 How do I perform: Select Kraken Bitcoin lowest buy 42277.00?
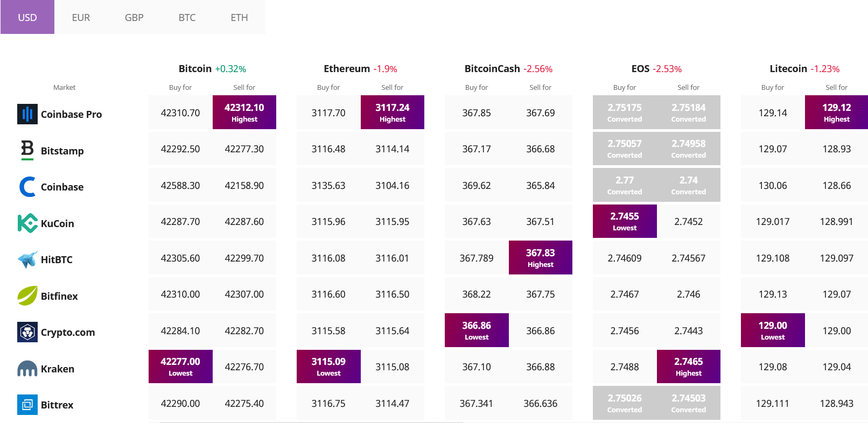click(x=180, y=366)
